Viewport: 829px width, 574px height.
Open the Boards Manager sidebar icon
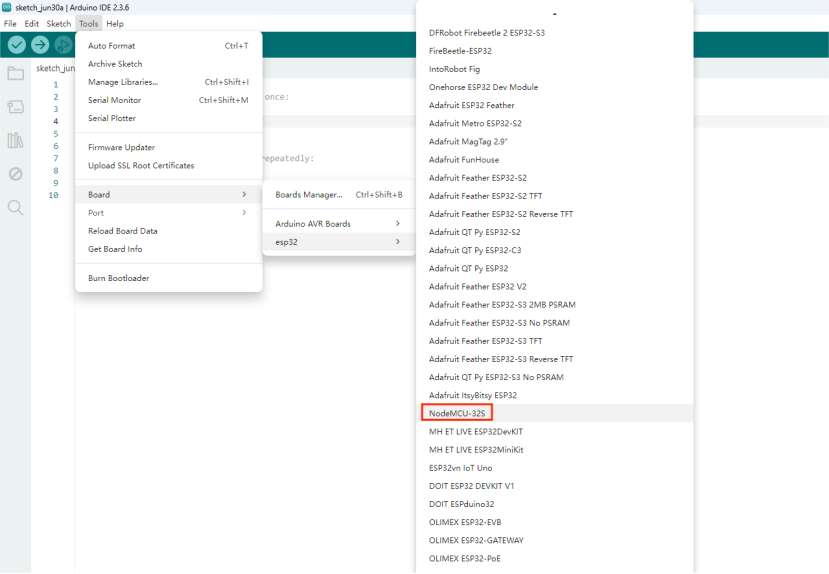pyautogui.click(x=15, y=107)
